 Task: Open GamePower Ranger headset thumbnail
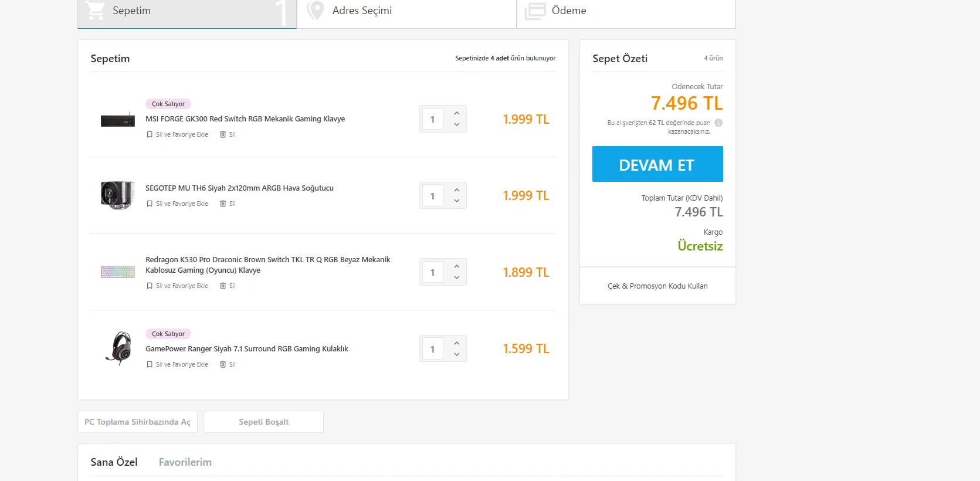pos(119,348)
